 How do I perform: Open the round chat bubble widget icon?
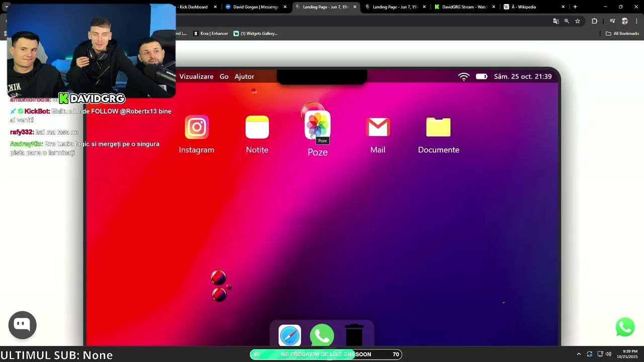[22, 325]
